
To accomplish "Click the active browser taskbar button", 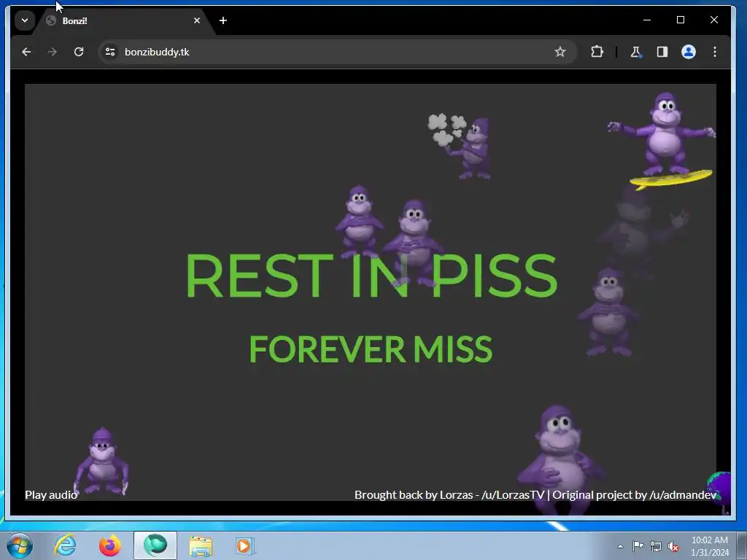I will tap(155, 545).
